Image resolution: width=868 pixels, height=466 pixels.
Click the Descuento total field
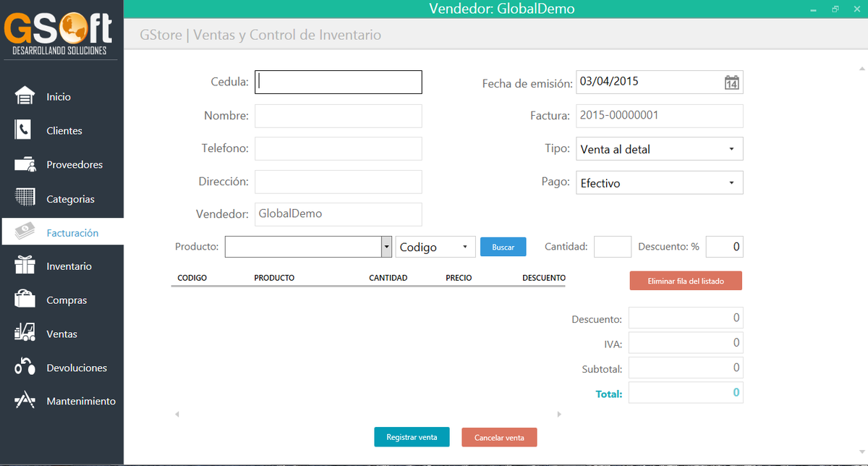686,318
